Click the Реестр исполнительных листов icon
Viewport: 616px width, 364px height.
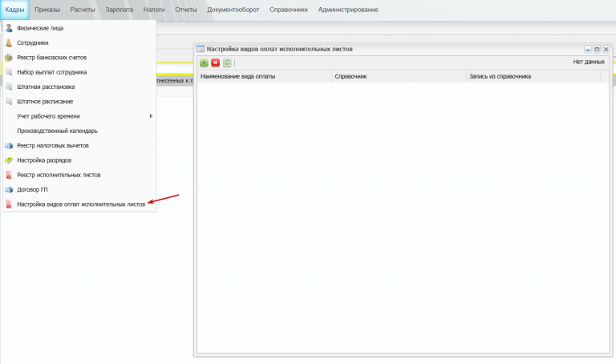9,175
